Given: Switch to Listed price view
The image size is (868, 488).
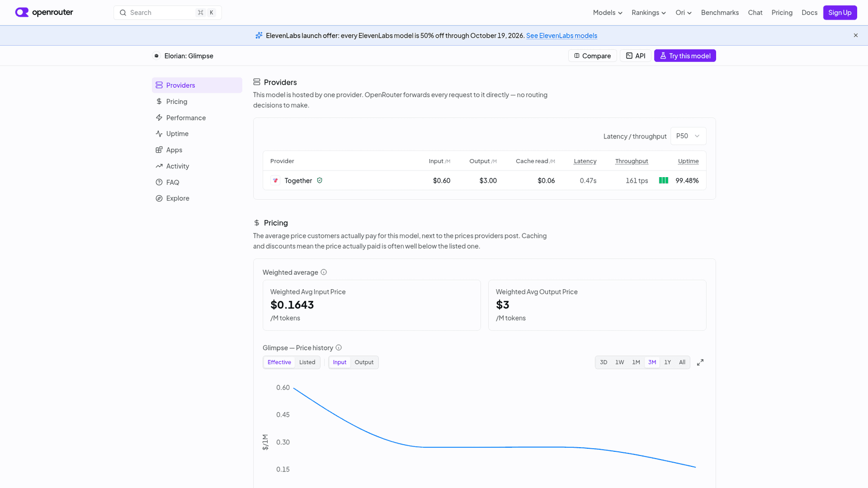Looking at the screenshot, I should (307, 363).
